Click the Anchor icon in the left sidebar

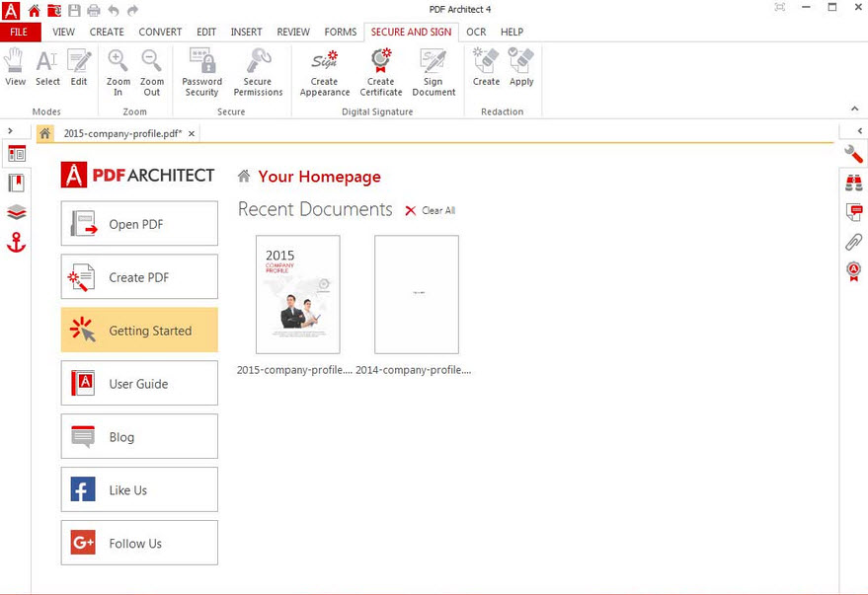pyautogui.click(x=16, y=240)
